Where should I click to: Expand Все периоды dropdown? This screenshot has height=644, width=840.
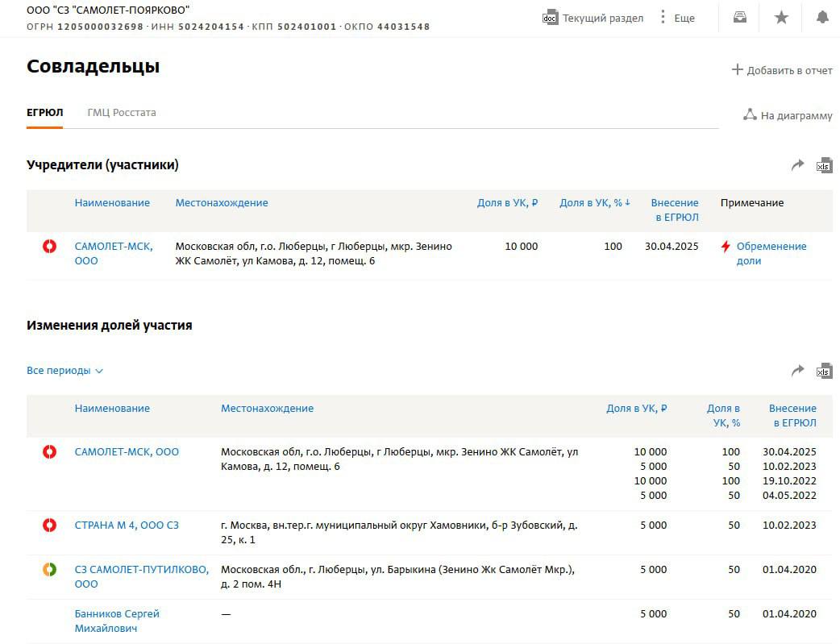(x=64, y=370)
